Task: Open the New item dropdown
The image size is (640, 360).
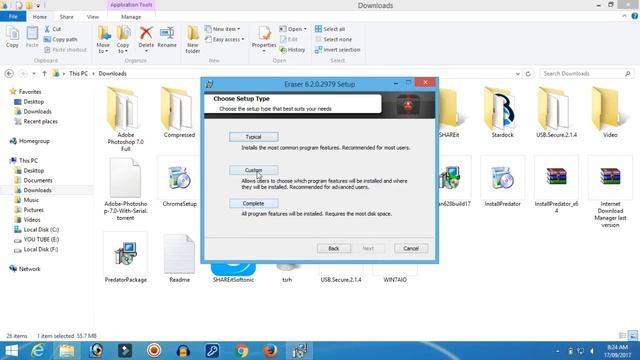Action: [222, 29]
